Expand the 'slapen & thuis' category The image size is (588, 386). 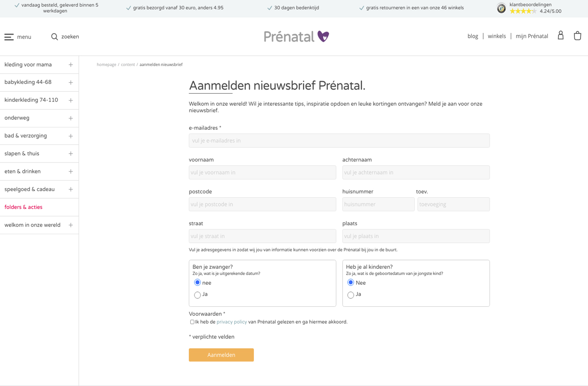(71, 154)
